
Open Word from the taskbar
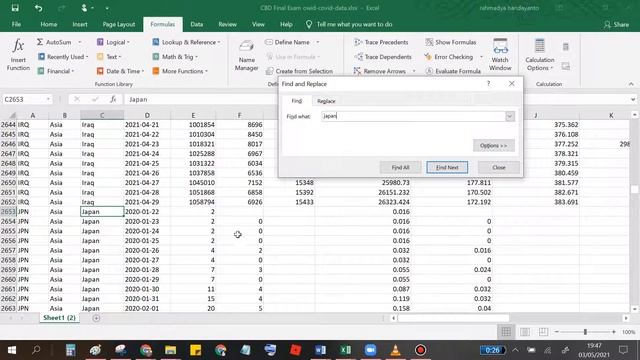click(x=320, y=350)
